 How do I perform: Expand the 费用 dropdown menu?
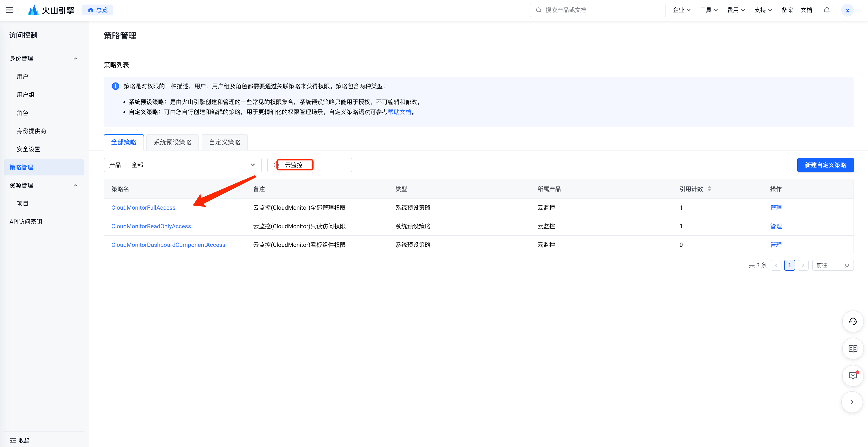pos(736,10)
